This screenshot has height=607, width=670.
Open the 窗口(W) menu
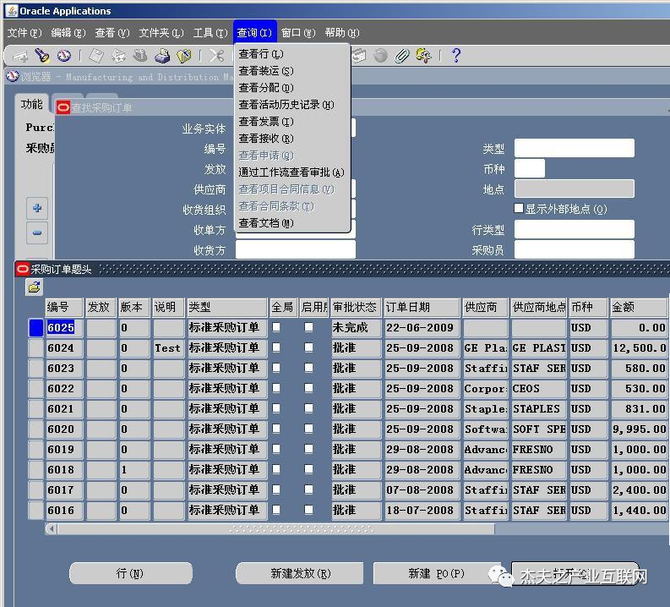click(298, 32)
